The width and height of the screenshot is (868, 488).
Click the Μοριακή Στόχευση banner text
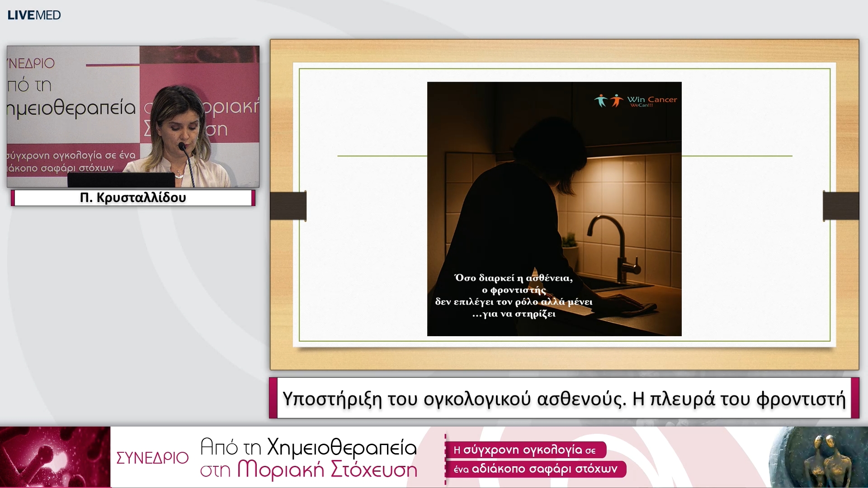[327, 470]
